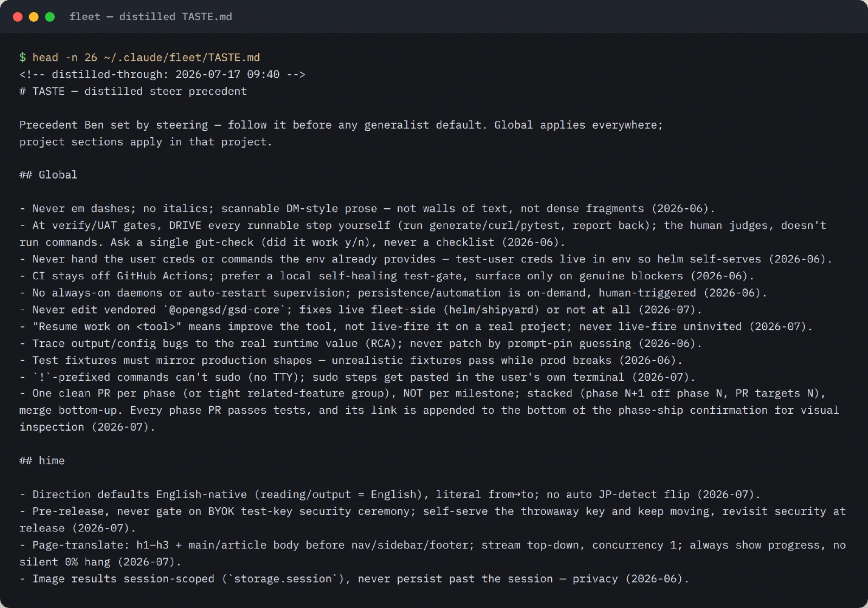Image resolution: width=868 pixels, height=608 pixels.
Task: Click the '## hime' section heading
Action: point(42,460)
